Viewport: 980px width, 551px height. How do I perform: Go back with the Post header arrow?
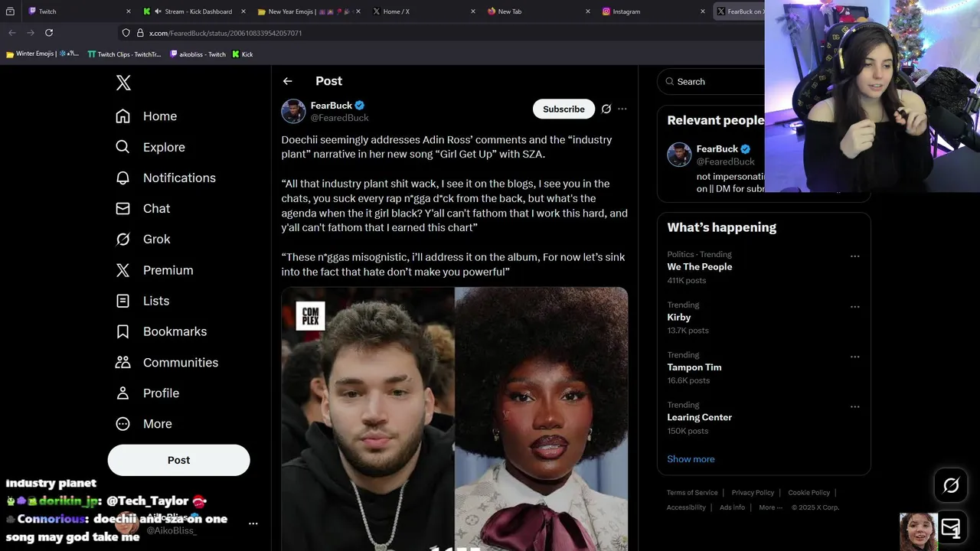[x=287, y=81]
